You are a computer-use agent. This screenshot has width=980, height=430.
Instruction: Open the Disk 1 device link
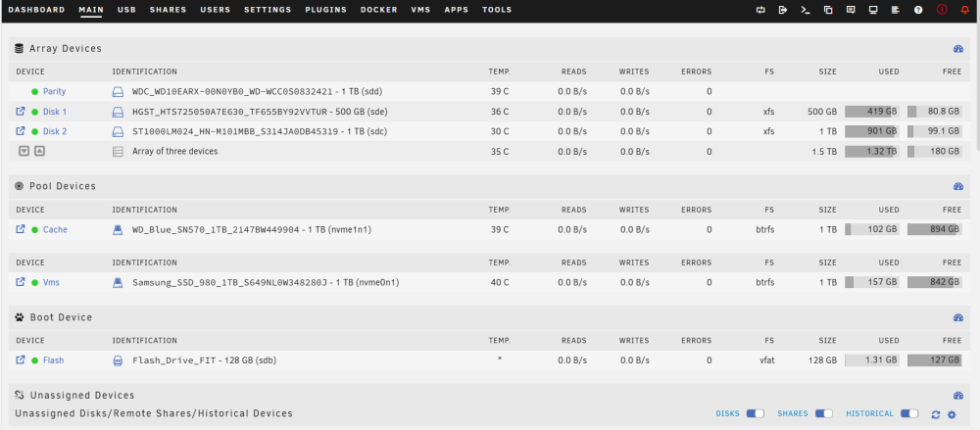(55, 112)
